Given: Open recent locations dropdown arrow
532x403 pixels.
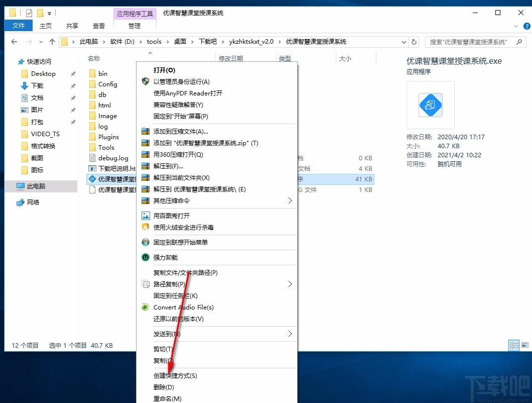Looking at the screenshot, I should (41, 42).
